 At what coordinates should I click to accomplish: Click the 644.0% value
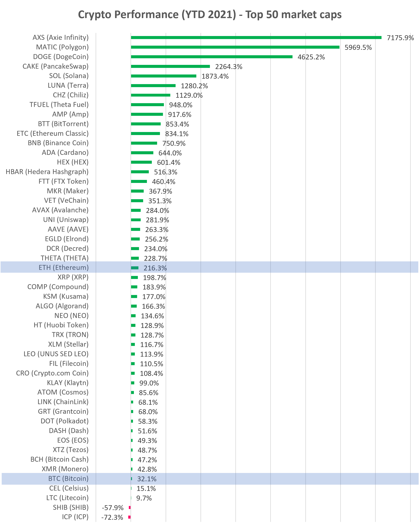point(170,153)
